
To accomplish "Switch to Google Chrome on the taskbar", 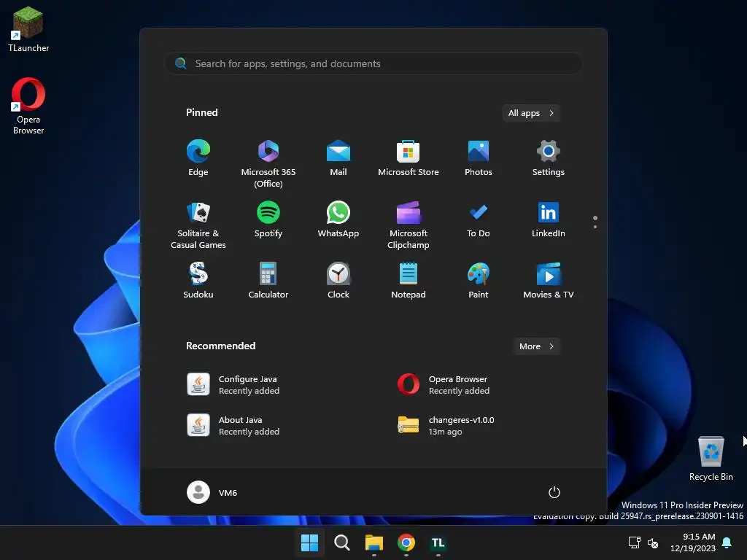I will tap(406, 542).
